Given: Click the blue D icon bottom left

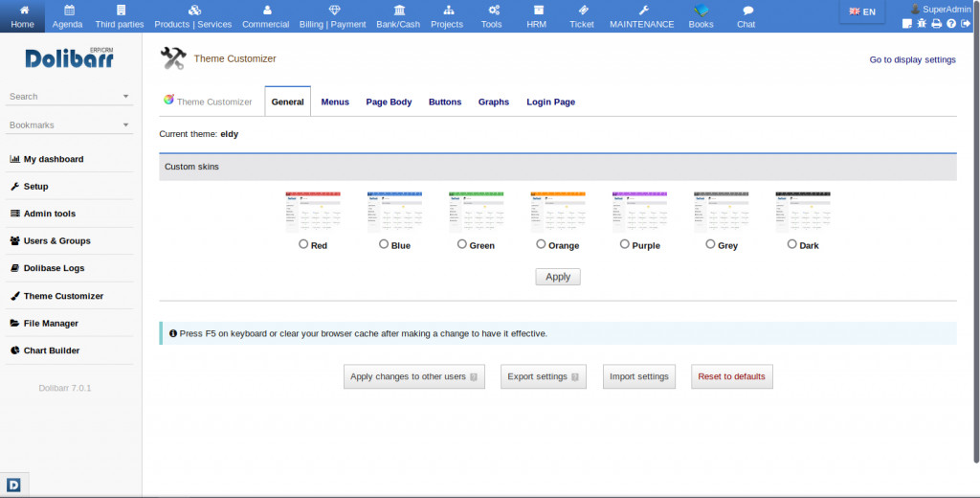Looking at the screenshot, I should pyautogui.click(x=13, y=485).
